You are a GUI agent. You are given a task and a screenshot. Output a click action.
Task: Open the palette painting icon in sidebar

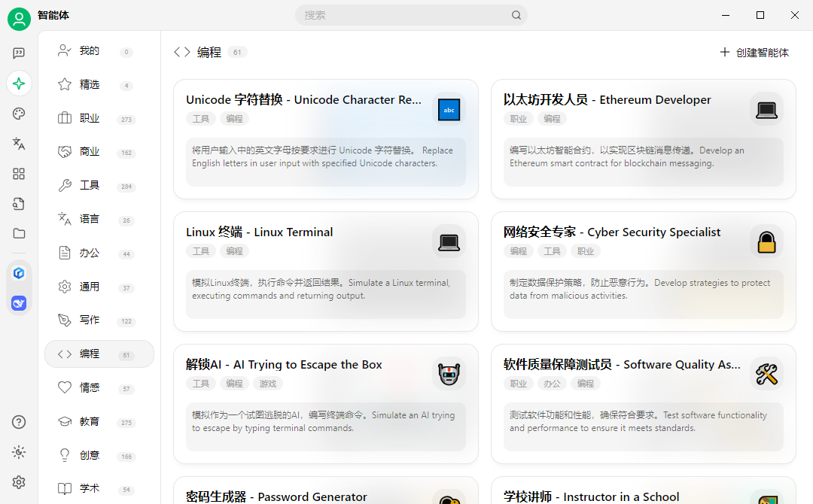click(19, 114)
